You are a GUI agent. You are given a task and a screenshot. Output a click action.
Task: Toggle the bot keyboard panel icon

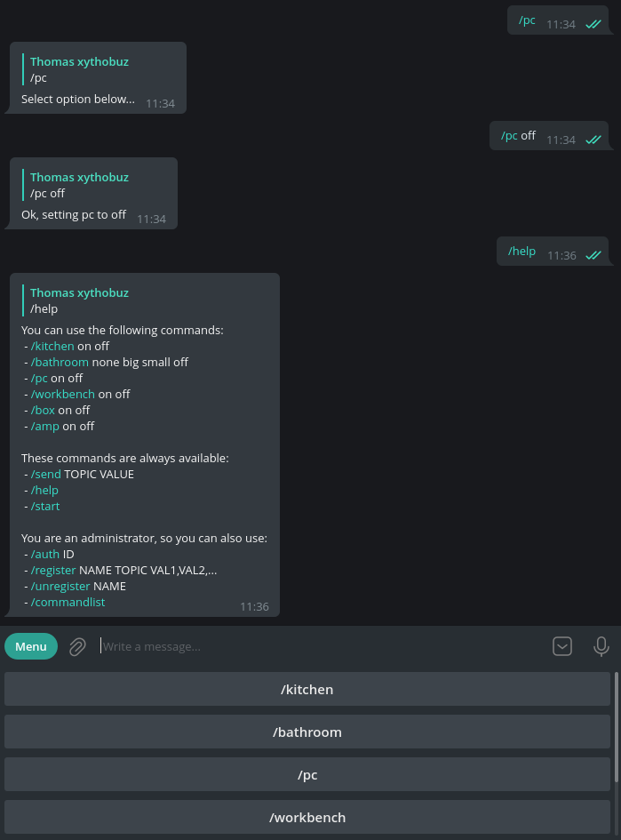click(562, 646)
